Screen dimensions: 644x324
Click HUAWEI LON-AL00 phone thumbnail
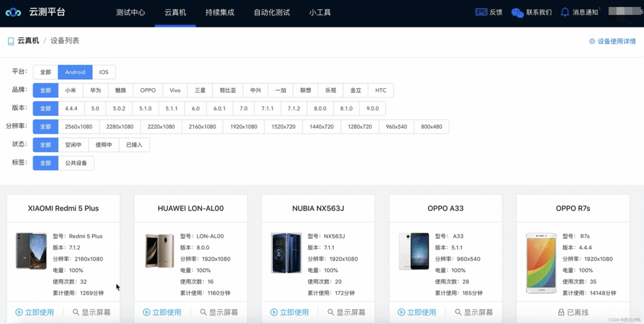[x=159, y=251]
